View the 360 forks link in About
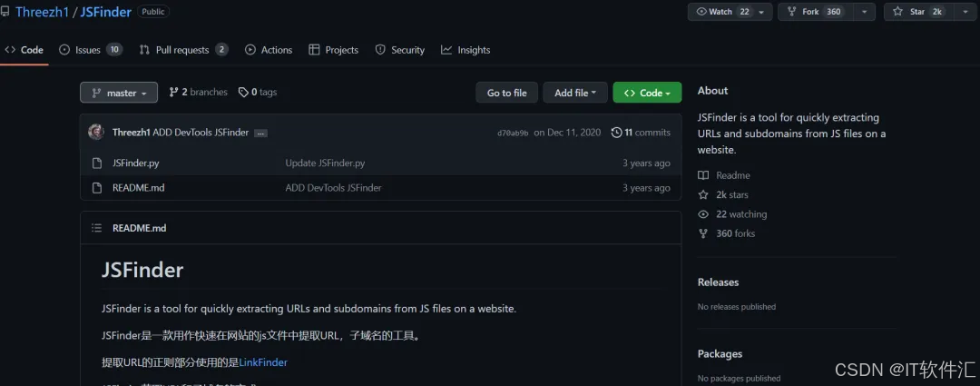 pos(735,234)
